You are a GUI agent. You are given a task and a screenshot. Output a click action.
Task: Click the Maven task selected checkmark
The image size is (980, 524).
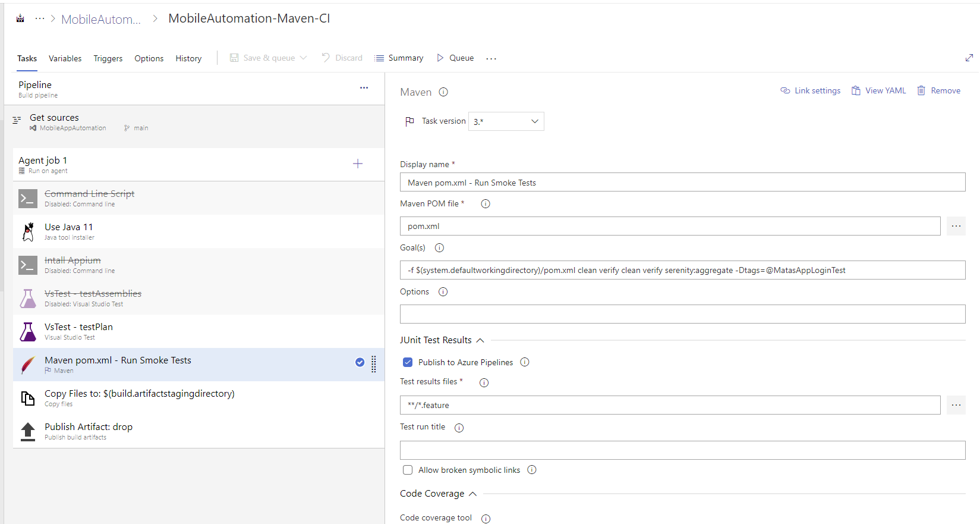click(360, 362)
